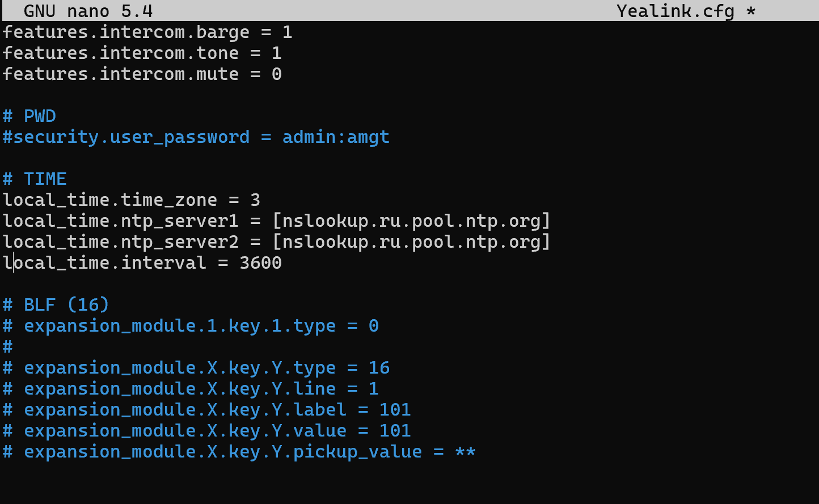The image size is (819, 504).
Task: Select the # TIME comment heading
Action: point(35,179)
